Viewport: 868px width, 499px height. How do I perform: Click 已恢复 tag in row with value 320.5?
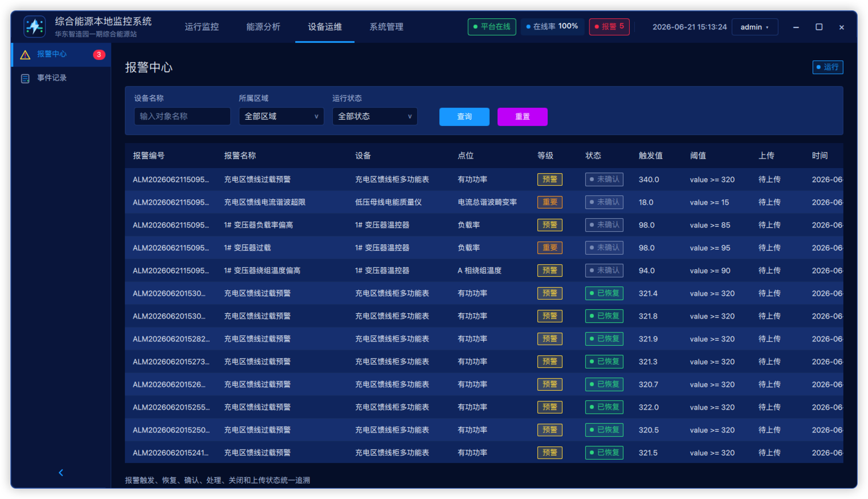[x=604, y=430]
